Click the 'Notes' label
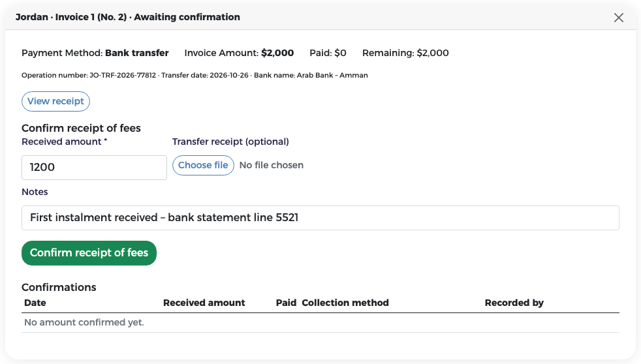Screen dimensions: 641x364 click(35, 192)
